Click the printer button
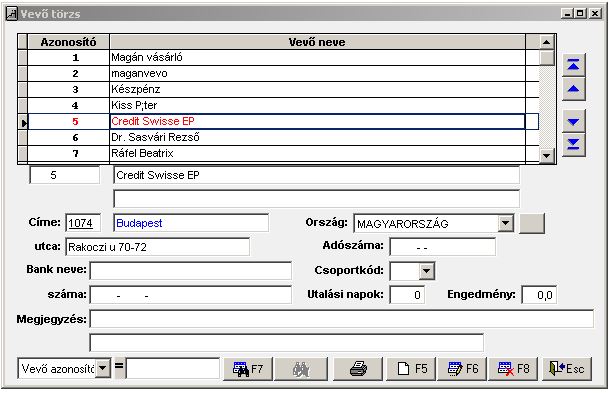610x393 pixels. tap(358, 368)
